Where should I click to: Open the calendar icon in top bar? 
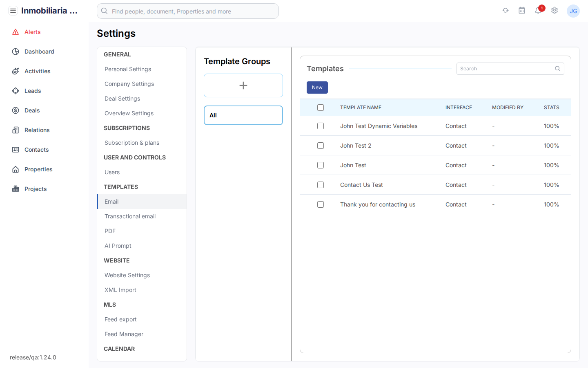(522, 11)
